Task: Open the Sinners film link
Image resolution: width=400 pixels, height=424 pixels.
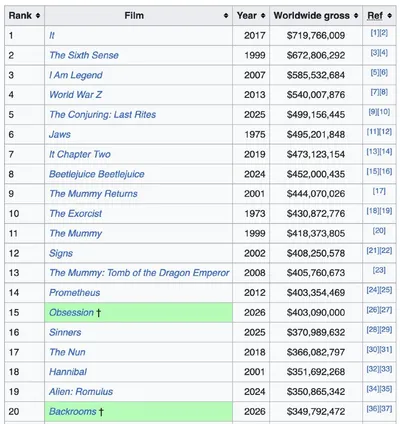Action: pos(65,332)
